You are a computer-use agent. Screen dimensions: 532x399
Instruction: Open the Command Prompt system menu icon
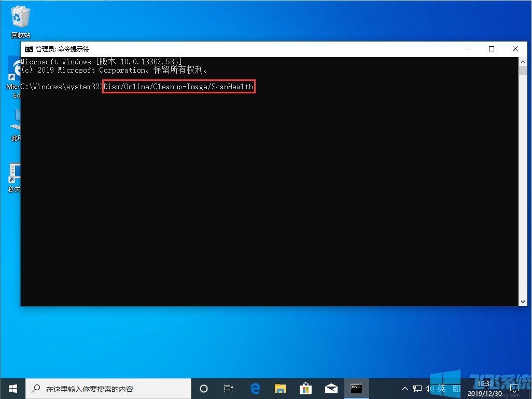point(28,48)
